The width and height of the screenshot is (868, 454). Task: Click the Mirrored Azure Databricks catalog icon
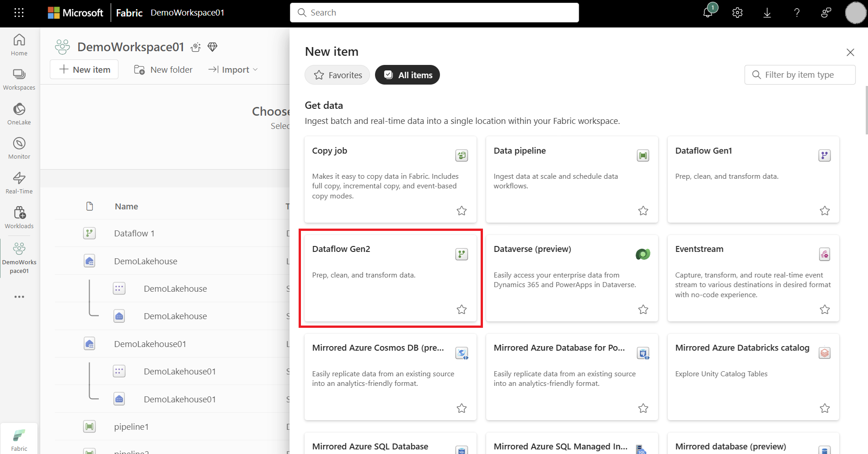(825, 353)
